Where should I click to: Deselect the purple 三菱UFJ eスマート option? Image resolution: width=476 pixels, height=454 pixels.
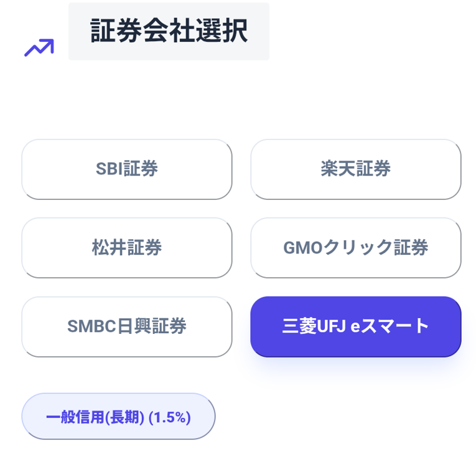[355, 326]
